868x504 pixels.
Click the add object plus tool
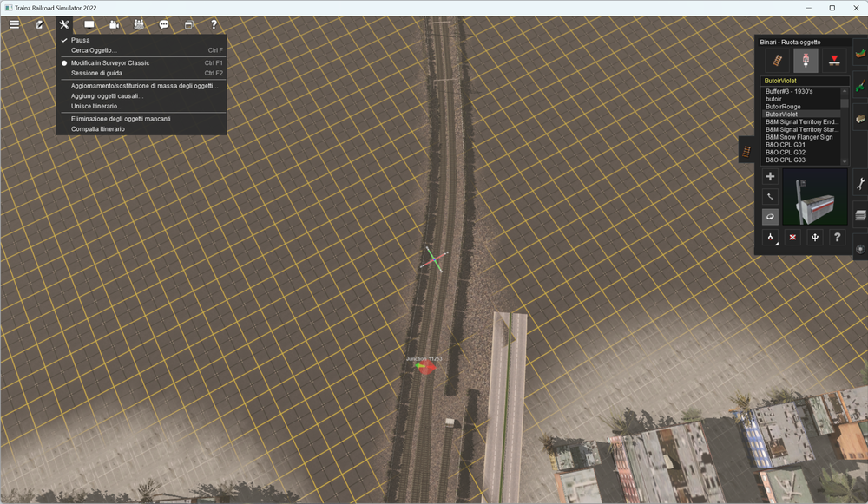(x=770, y=176)
